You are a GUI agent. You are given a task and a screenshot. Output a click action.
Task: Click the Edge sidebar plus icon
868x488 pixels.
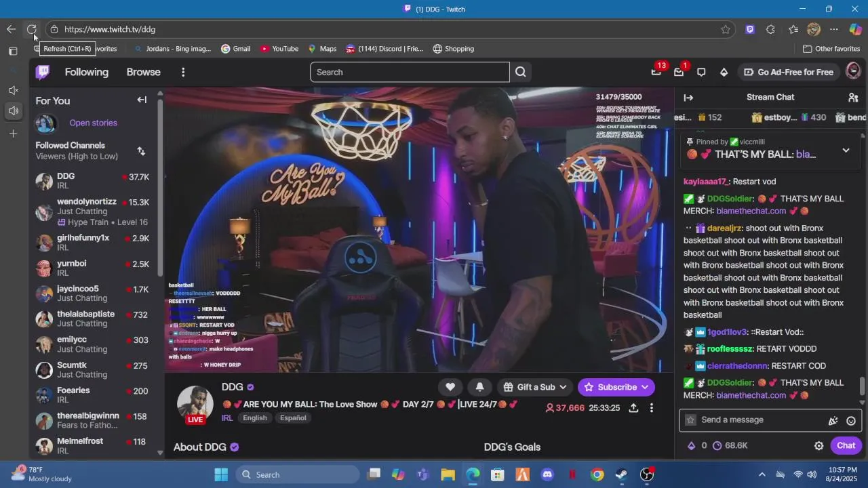(x=13, y=134)
